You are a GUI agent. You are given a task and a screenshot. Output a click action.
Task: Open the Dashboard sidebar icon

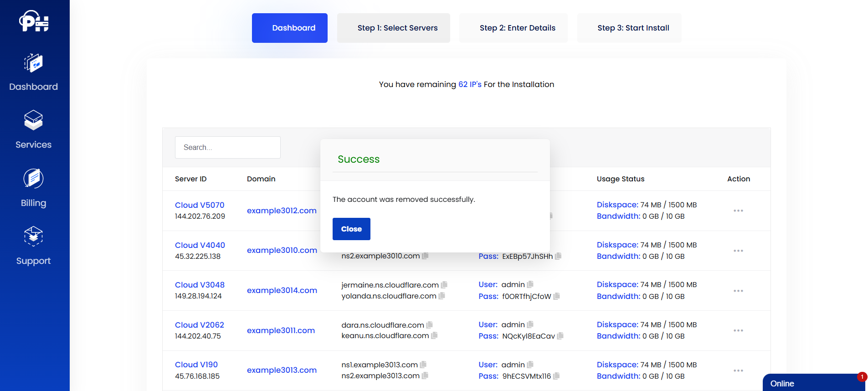point(33,63)
